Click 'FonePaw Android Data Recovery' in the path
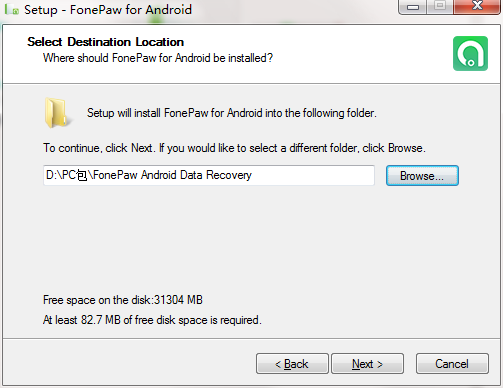 coord(172,175)
